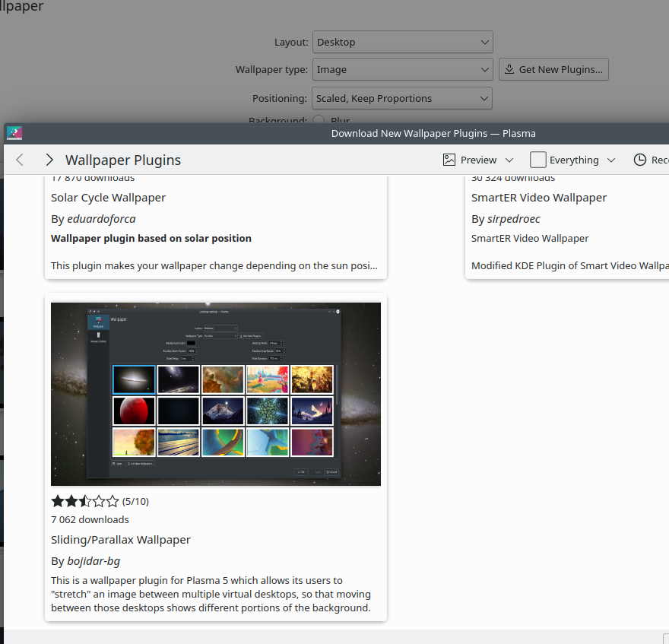Expand the Everything category filter dropdown
This screenshot has height=644, width=669.
(x=611, y=160)
